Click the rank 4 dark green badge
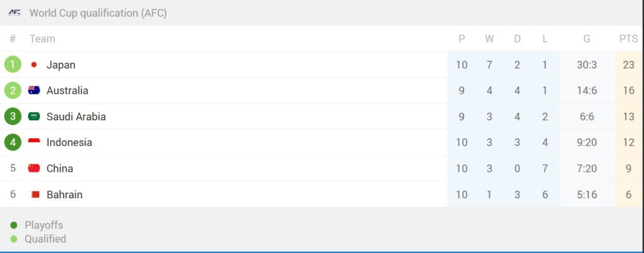The image size is (644, 253). click(x=13, y=142)
